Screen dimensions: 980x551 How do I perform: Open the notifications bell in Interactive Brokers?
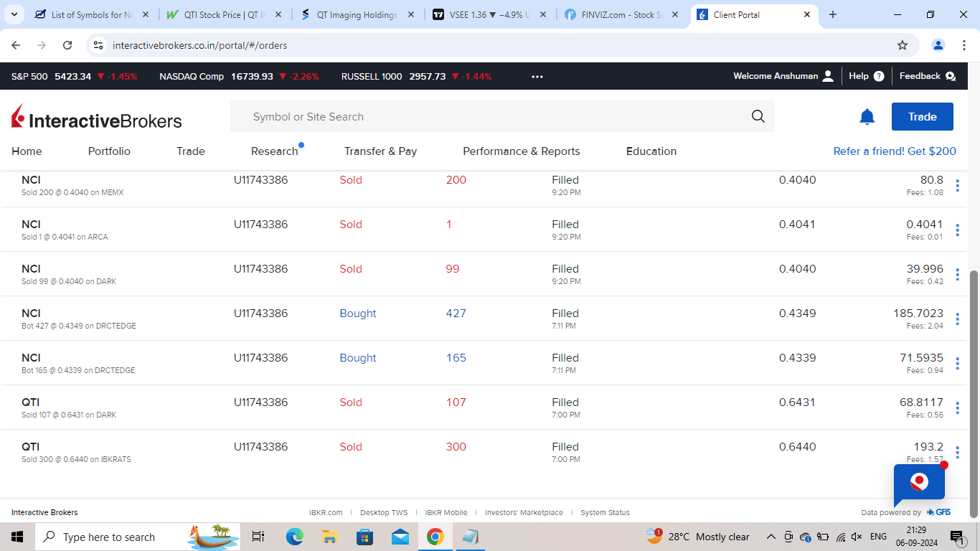click(x=867, y=117)
